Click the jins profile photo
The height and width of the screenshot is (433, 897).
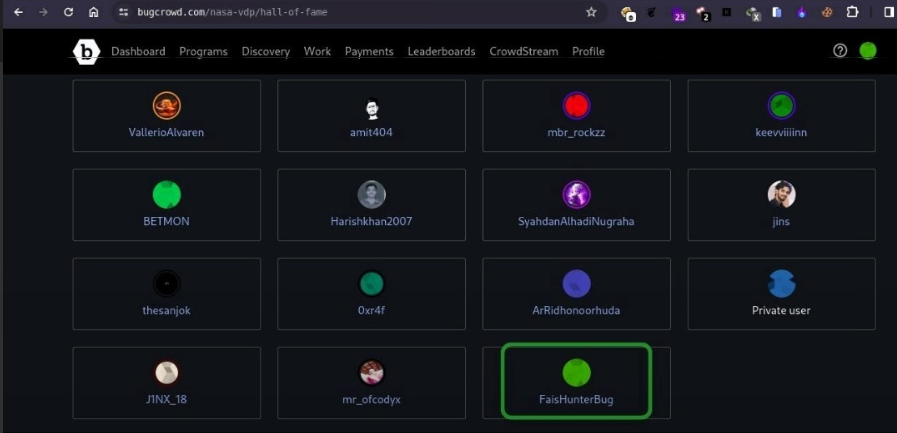(x=781, y=195)
